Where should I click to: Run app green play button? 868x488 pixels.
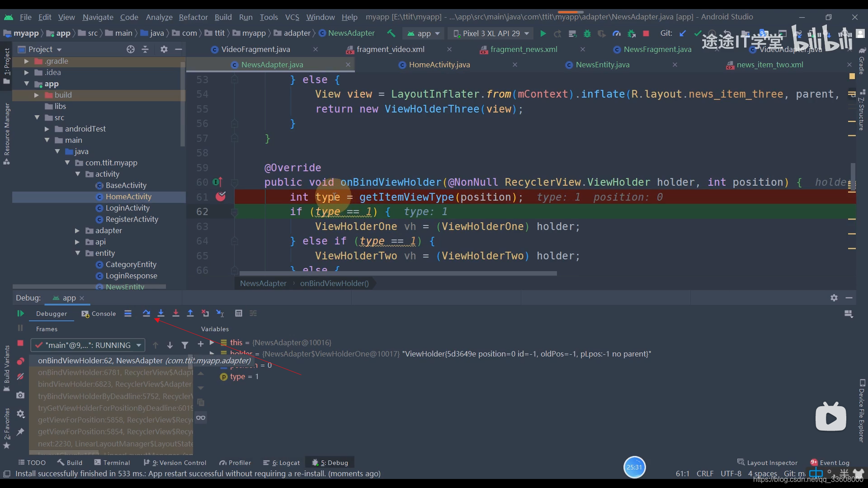pyautogui.click(x=543, y=33)
